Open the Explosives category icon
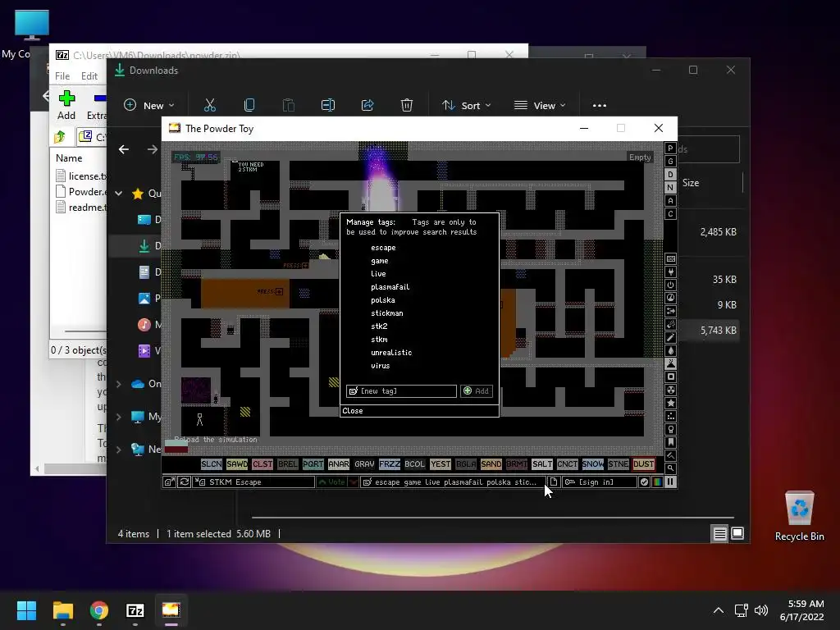This screenshot has width=840, height=630. pos(670,324)
